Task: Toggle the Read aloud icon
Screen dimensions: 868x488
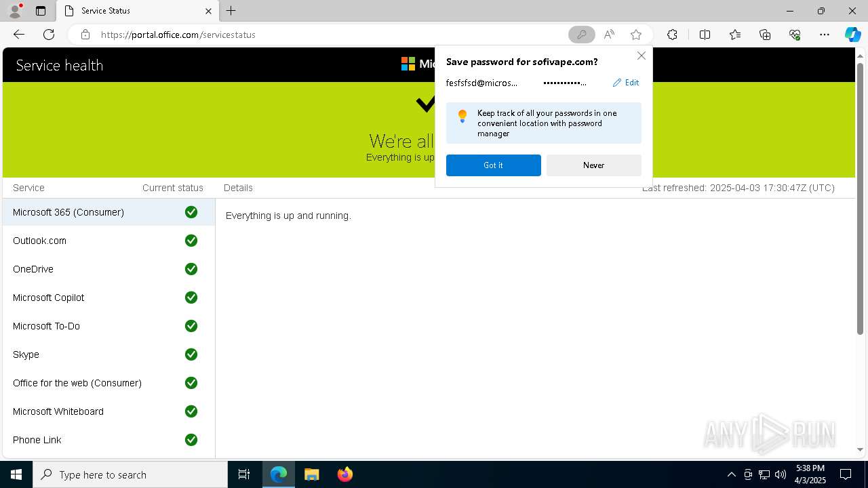Action: click(x=609, y=35)
